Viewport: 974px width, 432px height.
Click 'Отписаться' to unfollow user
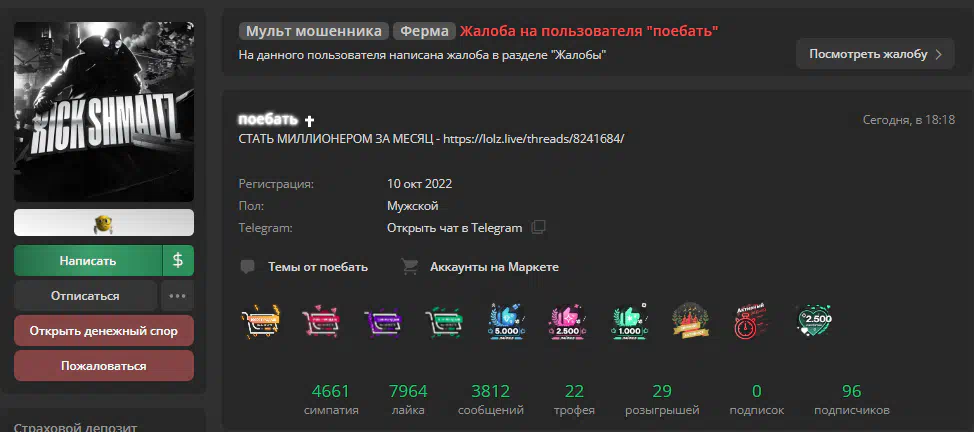(x=85, y=296)
